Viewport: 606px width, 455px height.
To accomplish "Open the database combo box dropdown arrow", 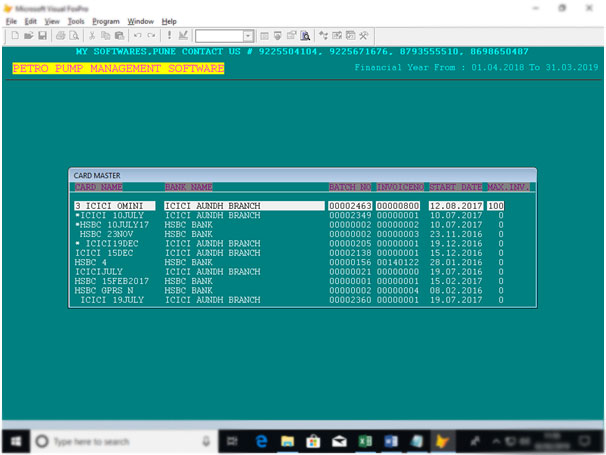I will point(249,36).
